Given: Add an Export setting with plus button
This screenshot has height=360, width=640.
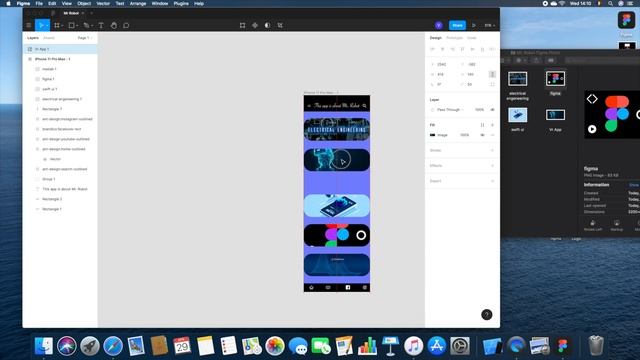Looking at the screenshot, I should tap(492, 181).
